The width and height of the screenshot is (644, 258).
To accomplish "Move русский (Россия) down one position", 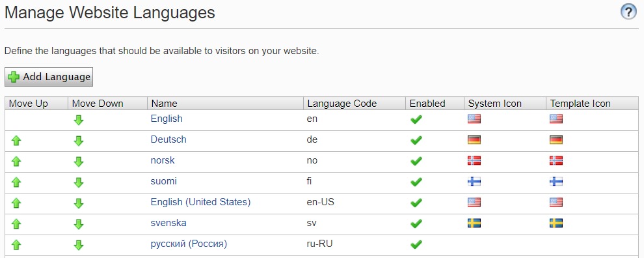I will (79, 245).
